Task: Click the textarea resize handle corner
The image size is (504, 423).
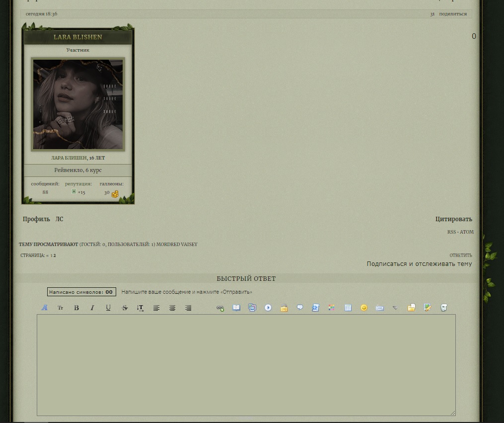Action: click(453, 413)
